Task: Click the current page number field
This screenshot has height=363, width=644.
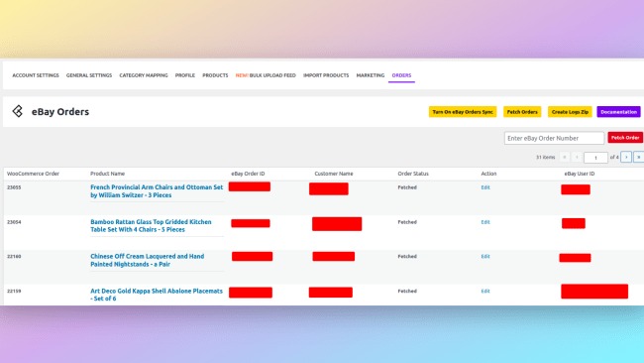Action: point(595,158)
